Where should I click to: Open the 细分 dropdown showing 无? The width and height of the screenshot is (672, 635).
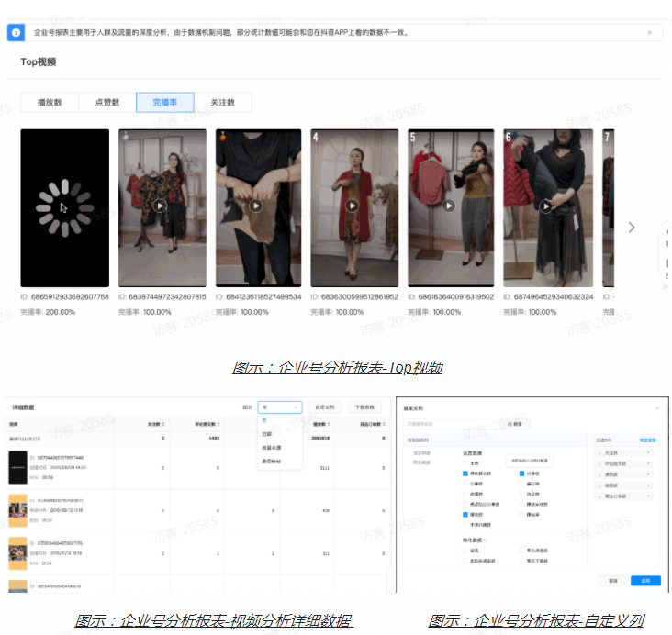pyautogui.click(x=280, y=407)
